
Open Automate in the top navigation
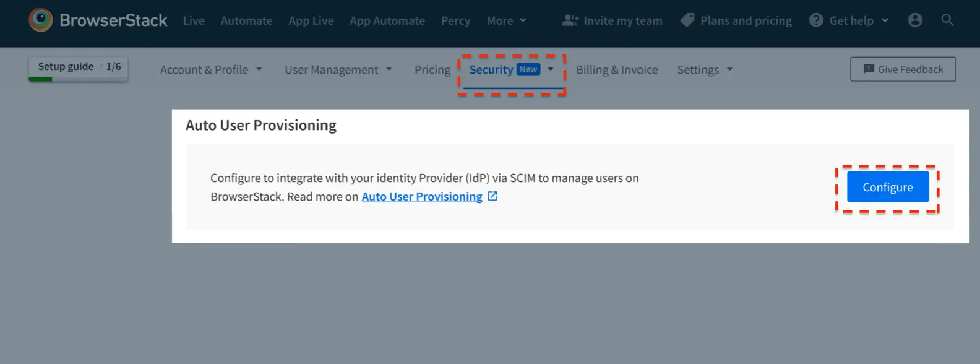pos(246,20)
